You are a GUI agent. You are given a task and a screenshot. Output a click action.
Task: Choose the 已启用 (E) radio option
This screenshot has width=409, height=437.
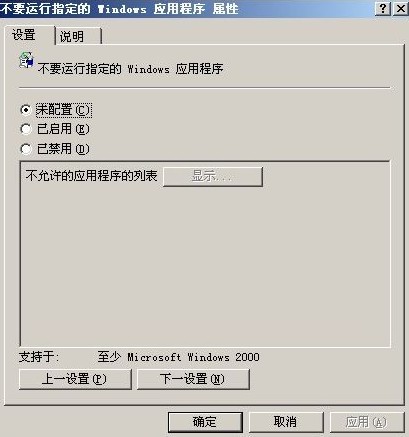(x=55, y=129)
